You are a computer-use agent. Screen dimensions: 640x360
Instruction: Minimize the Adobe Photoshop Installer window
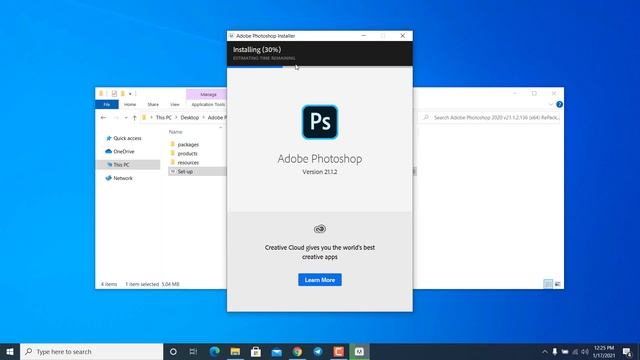[x=364, y=36]
